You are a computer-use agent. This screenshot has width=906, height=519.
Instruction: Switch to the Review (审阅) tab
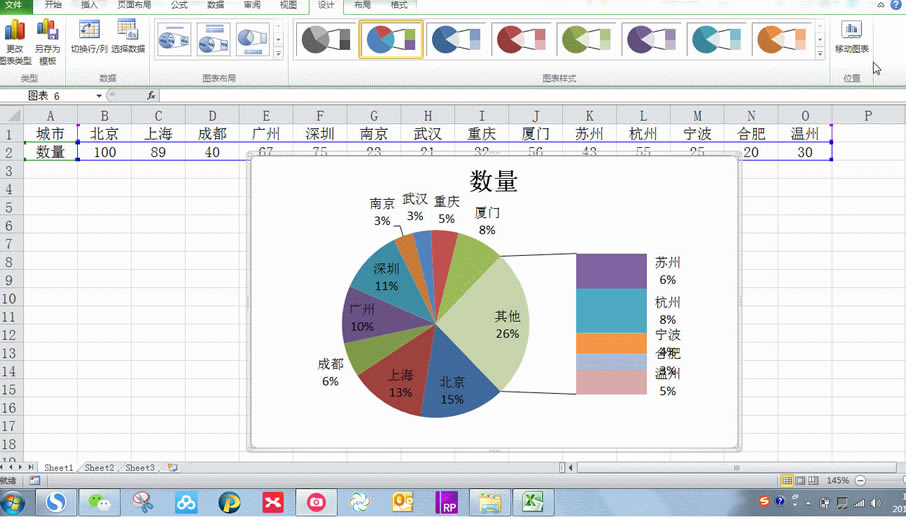coord(252,5)
